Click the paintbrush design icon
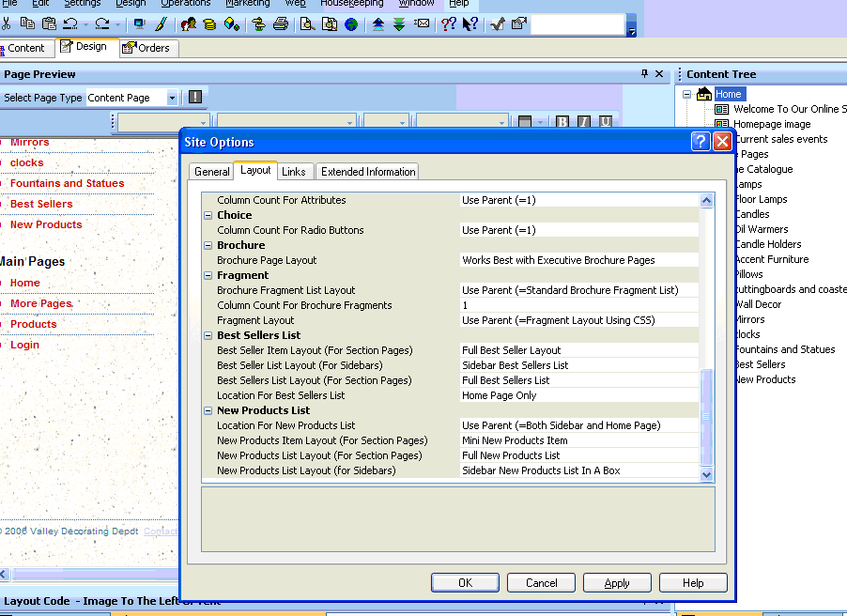 [161, 24]
